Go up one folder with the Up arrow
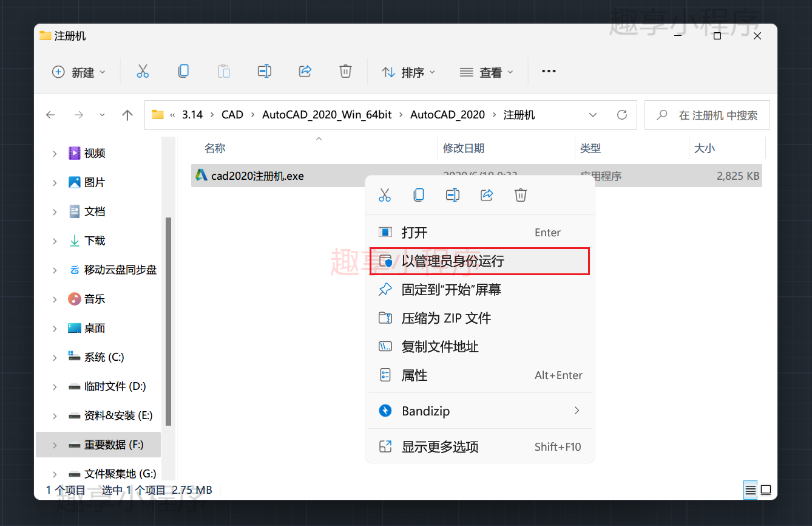 tap(127, 115)
